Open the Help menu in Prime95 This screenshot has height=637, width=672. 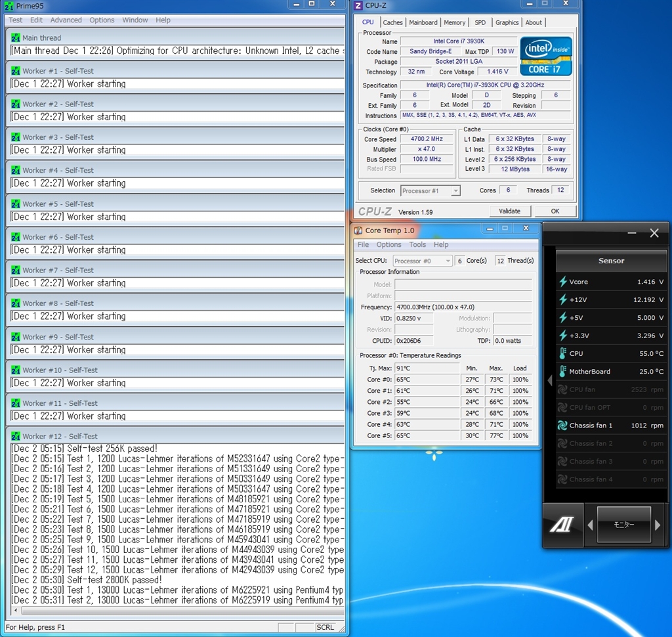coord(163,20)
